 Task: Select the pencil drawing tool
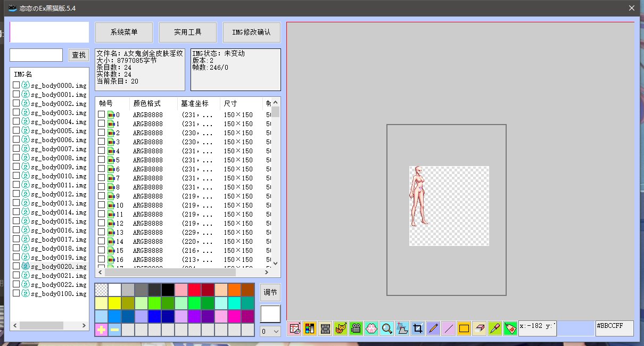pos(433,328)
